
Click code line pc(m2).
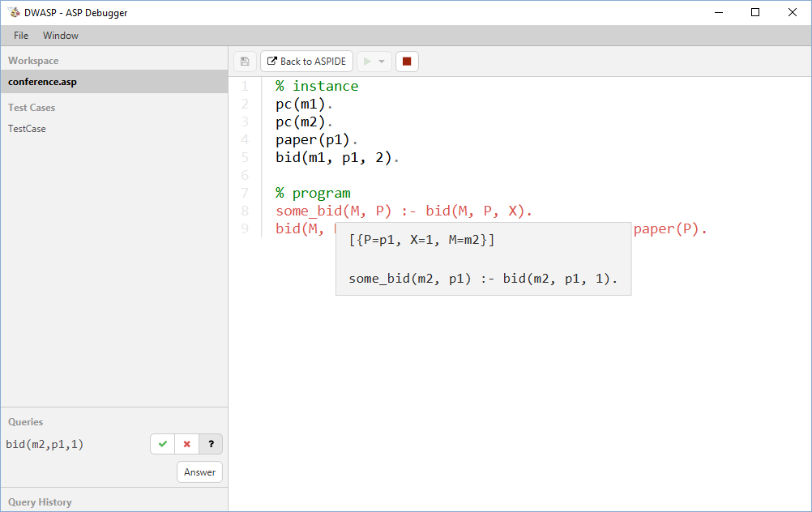[x=304, y=122]
